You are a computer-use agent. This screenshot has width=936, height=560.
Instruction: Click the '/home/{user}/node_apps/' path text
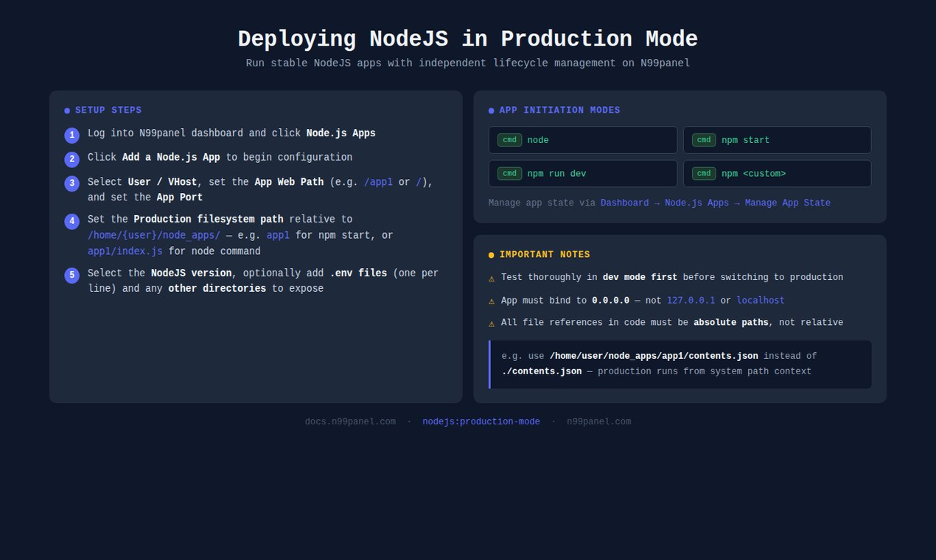click(154, 236)
